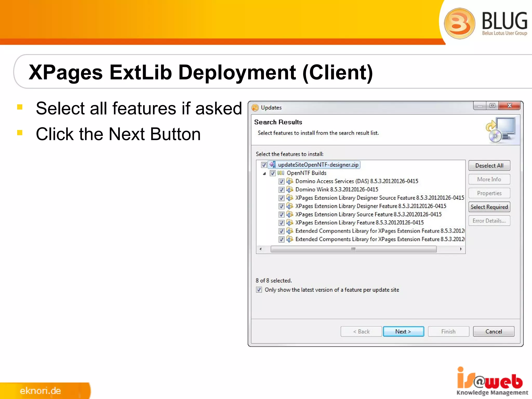Uncheck the Domino Wink feature checkbox

coord(281,190)
